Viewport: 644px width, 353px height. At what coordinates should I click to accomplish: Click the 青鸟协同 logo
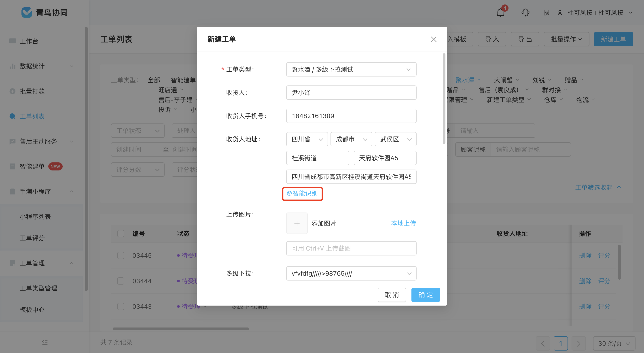[44, 13]
